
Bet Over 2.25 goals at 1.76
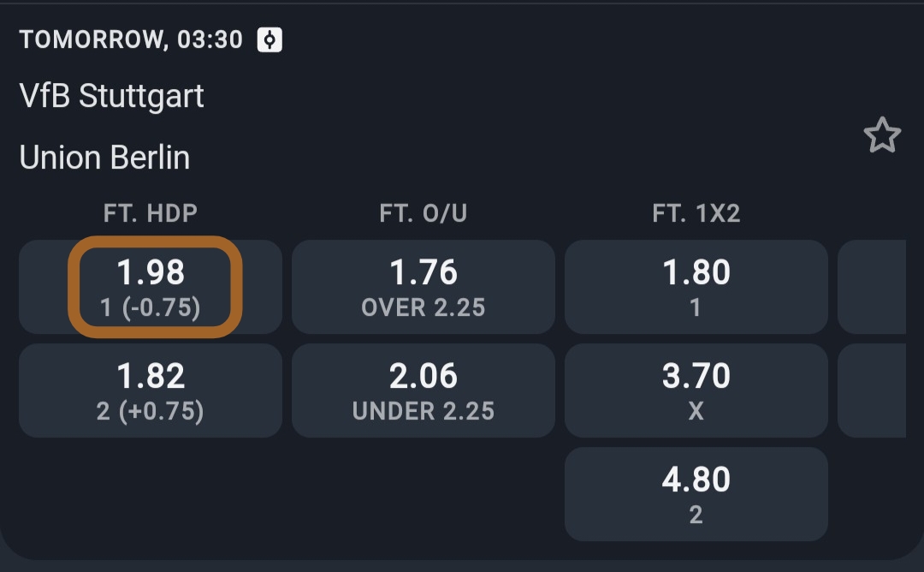click(x=423, y=287)
